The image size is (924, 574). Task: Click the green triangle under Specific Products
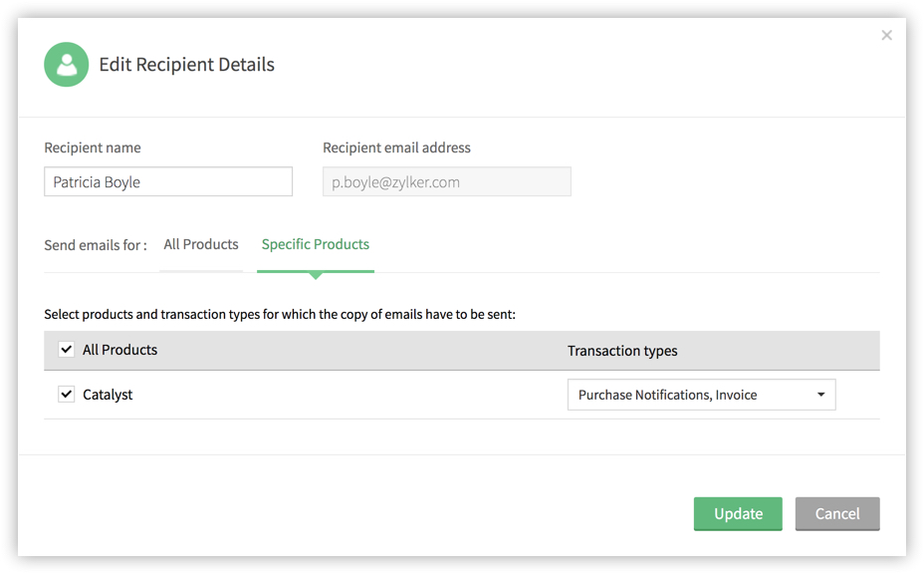316,275
